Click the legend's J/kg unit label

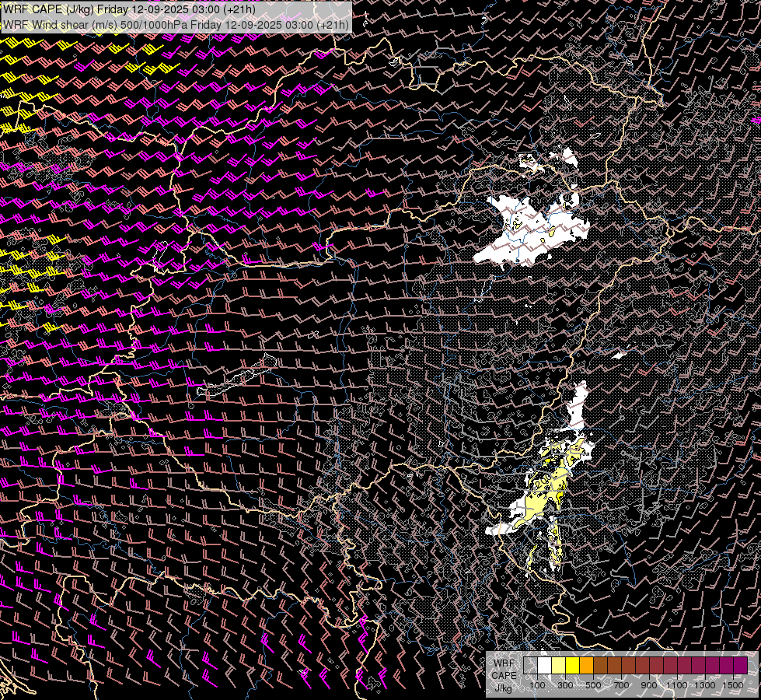pos(503,688)
